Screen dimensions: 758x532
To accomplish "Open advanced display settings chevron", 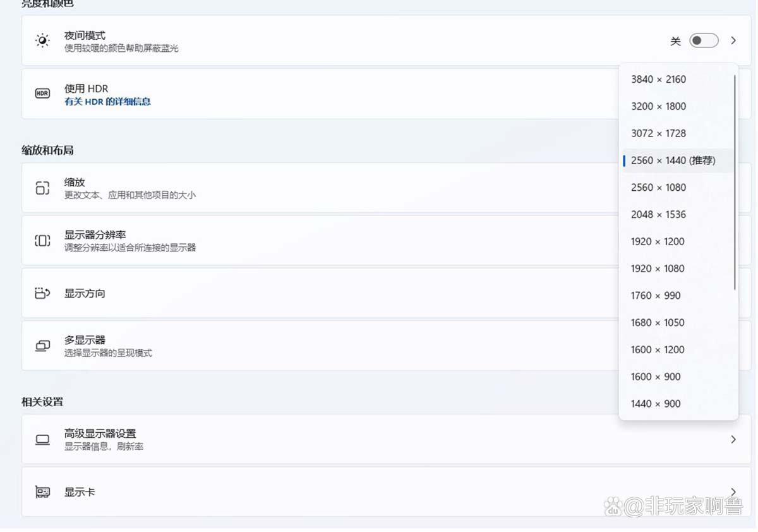I will [733, 439].
